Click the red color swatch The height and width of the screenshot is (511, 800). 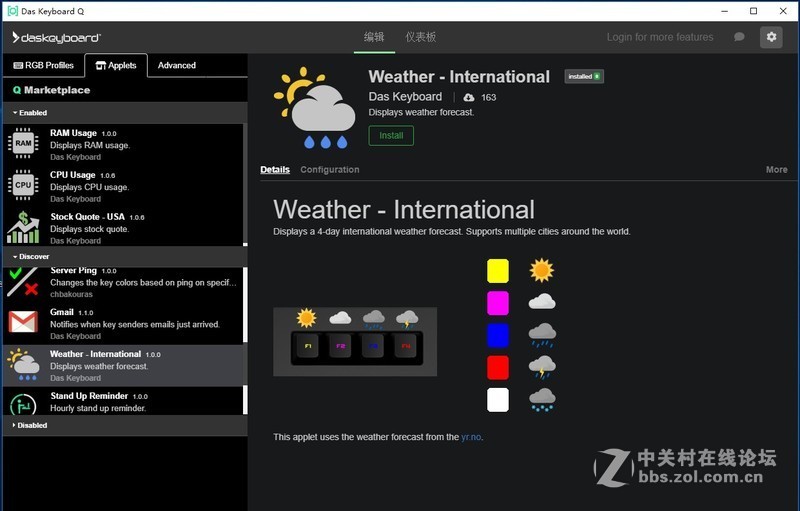pos(497,367)
